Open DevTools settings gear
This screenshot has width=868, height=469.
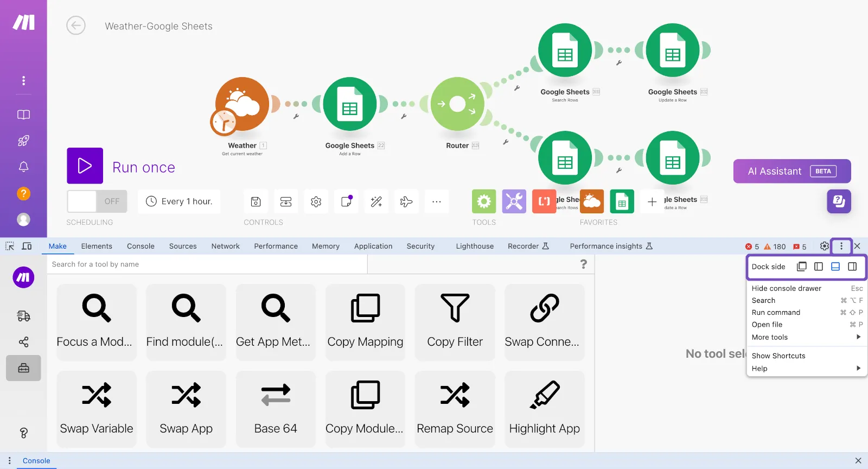click(x=825, y=246)
